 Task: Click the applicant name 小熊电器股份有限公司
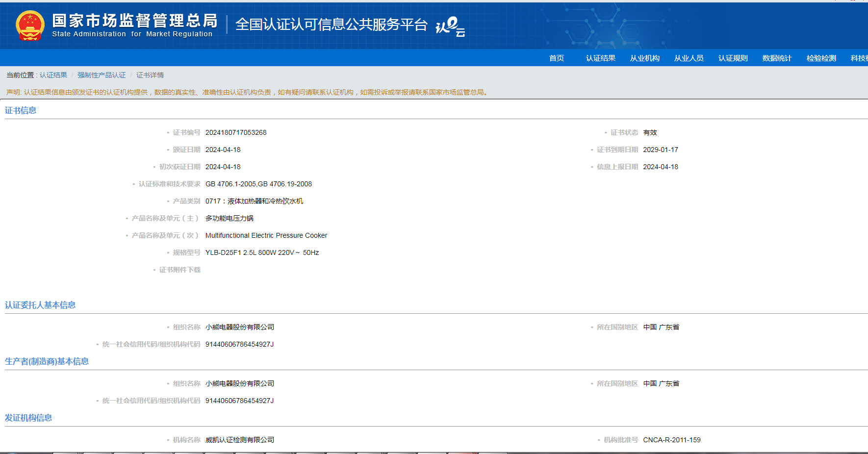click(240, 327)
